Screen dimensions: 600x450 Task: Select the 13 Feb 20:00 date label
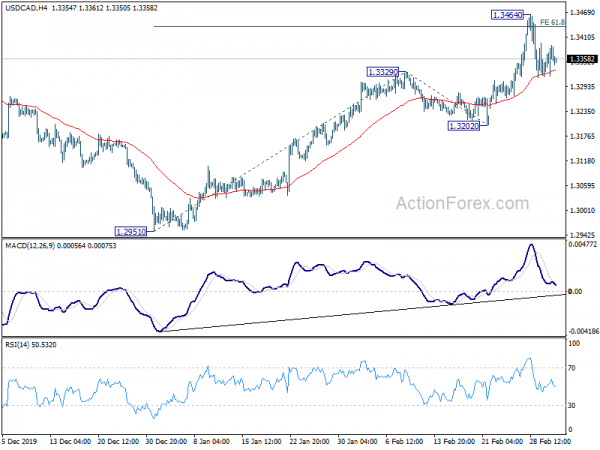tap(454, 441)
